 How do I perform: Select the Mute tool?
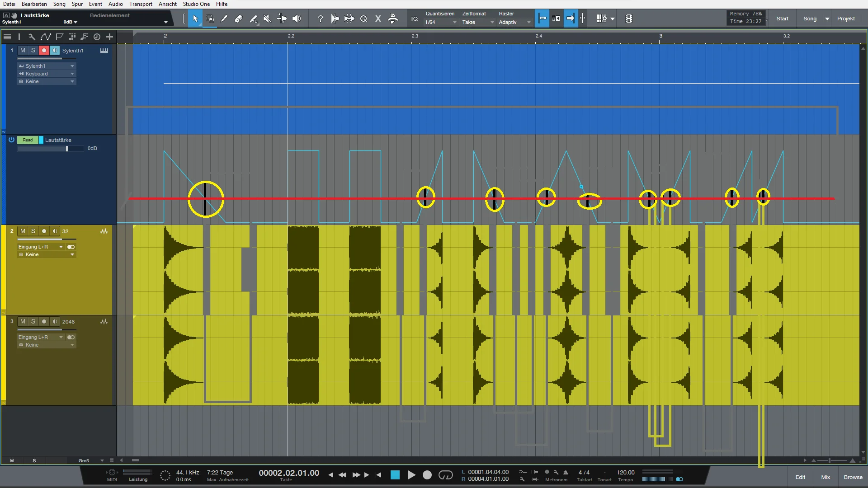(267, 19)
